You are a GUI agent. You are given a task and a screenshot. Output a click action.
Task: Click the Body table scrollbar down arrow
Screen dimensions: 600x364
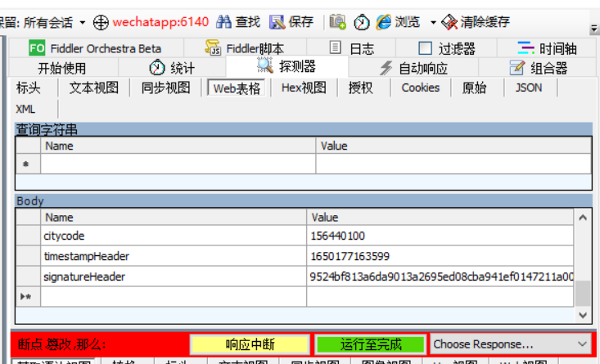point(582,314)
